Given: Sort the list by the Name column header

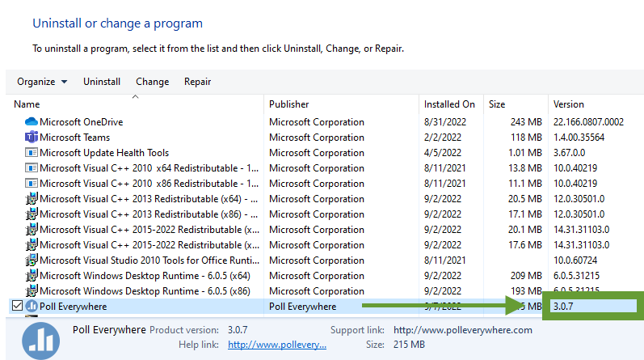Looking at the screenshot, I should (27, 104).
